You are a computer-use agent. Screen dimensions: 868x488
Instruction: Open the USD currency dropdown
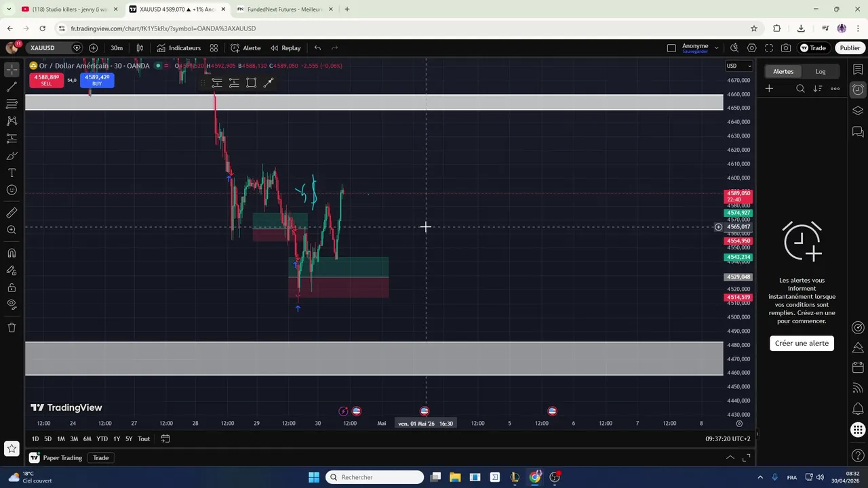click(739, 66)
